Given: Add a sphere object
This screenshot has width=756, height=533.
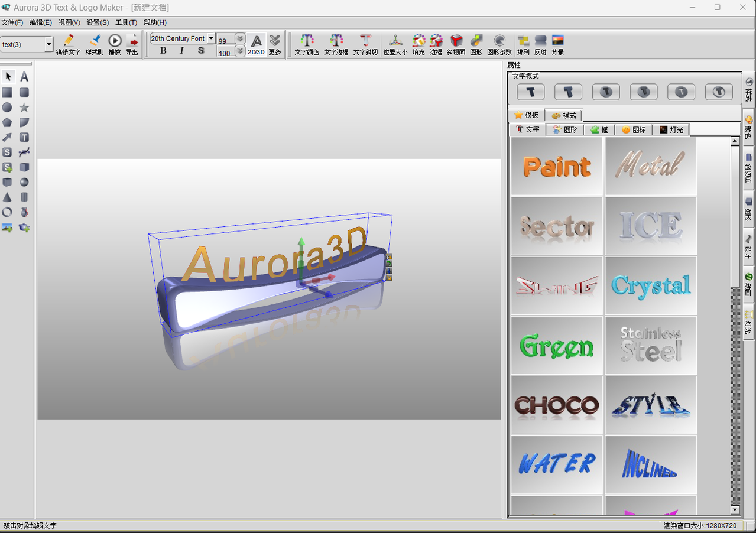Looking at the screenshot, I should [24, 182].
